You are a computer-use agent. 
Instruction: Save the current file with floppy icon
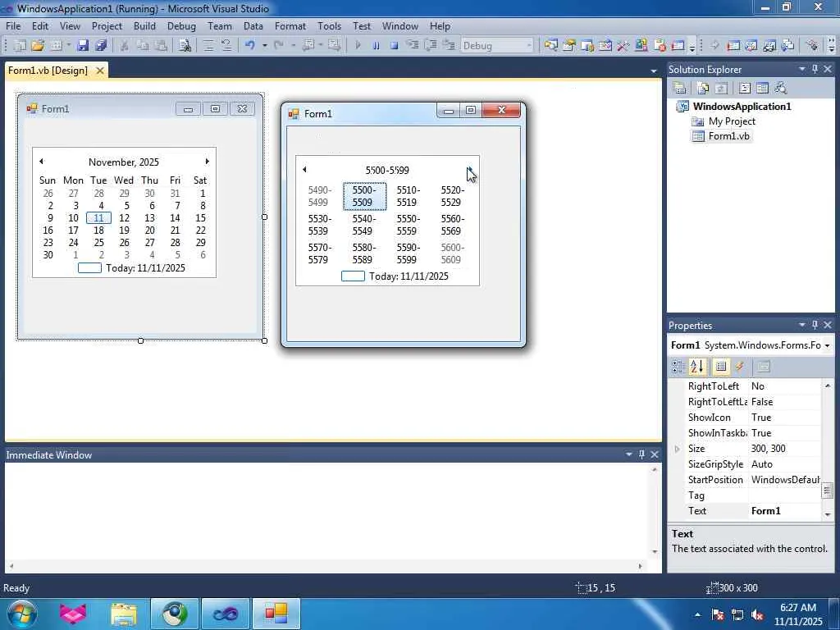[x=82, y=46]
